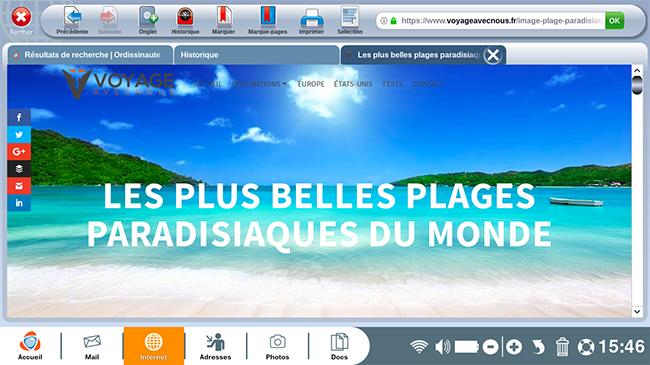The height and width of the screenshot is (365, 650).
Task: Click the Sélection toolbar icon
Action: [x=350, y=20]
